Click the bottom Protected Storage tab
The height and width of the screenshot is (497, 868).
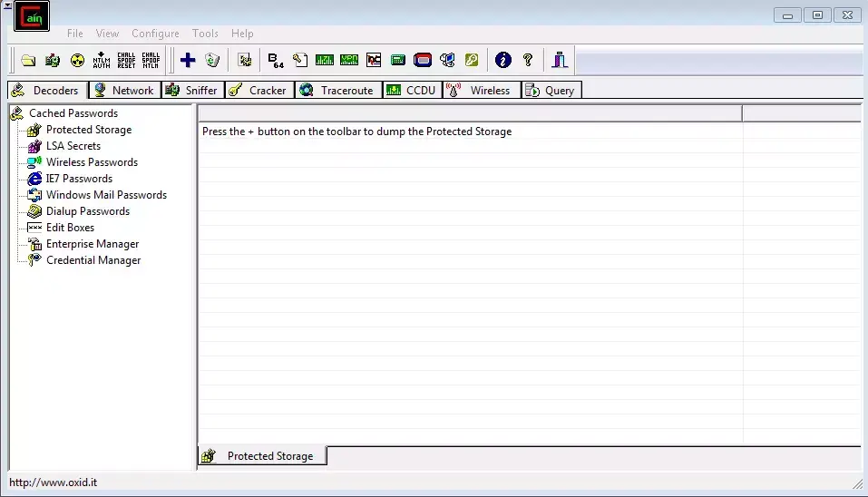pos(262,456)
